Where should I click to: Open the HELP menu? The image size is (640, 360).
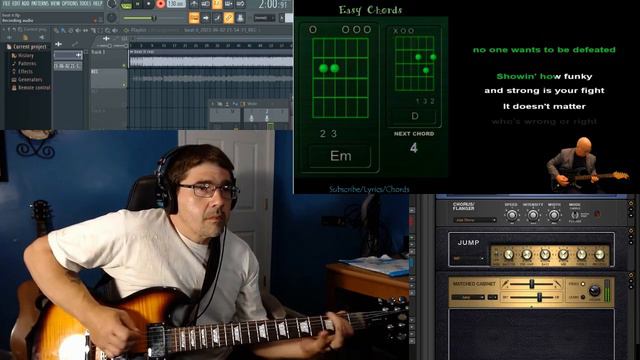[98, 4]
